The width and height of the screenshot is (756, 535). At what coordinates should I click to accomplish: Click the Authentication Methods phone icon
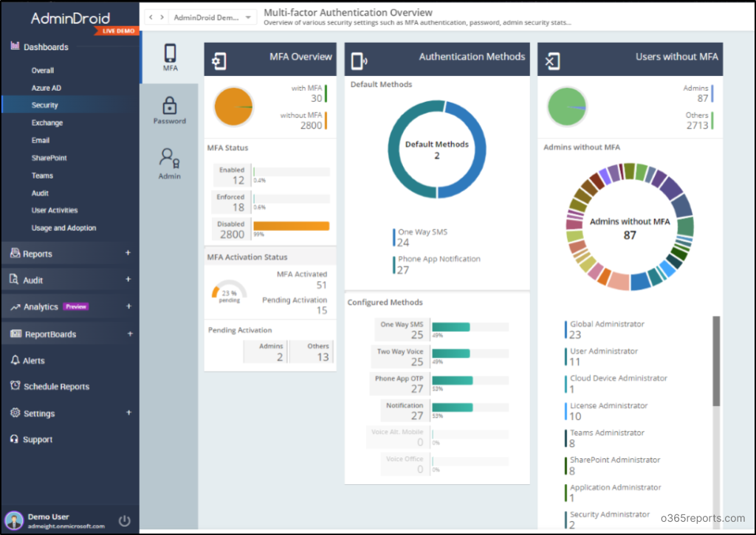(359, 61)
